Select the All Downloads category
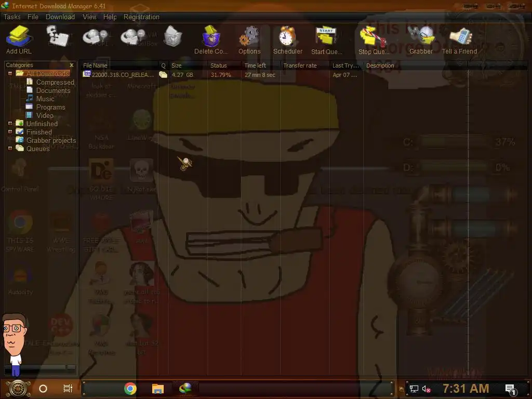The height and width of the screenshot is (399, 532). (47, 74)
